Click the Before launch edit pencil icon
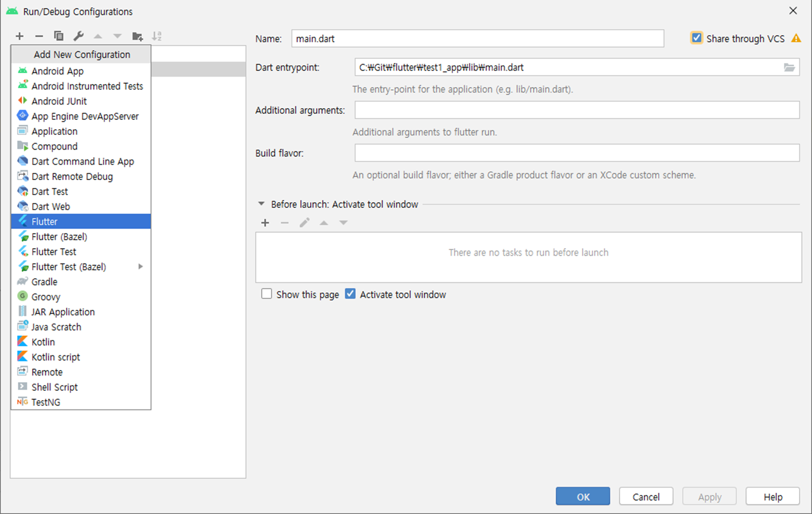Viewport: 812px width, 514px height. 304,223
